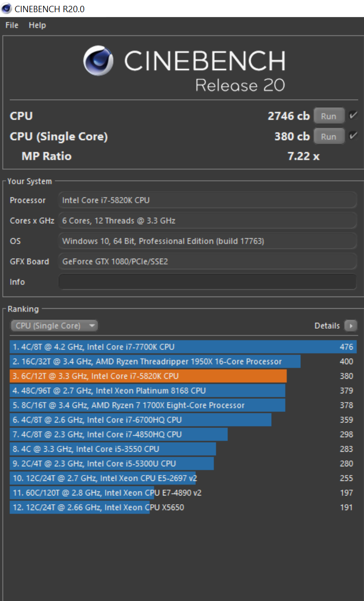Run the multi-core CPU test
Image resolution: width=364 pixels, height=601 pixels.
[x=329, y=116]
